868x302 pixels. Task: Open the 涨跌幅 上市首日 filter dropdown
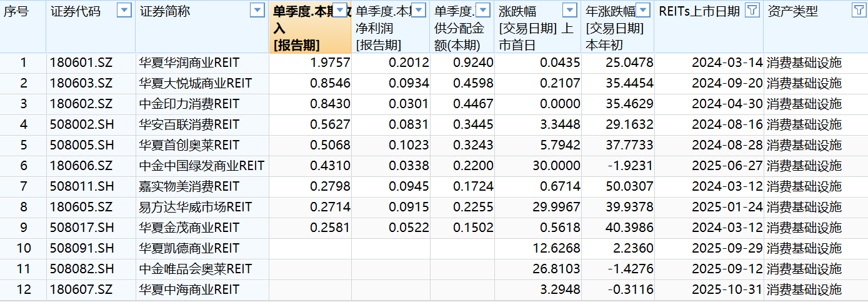click(x=569, y=11)
